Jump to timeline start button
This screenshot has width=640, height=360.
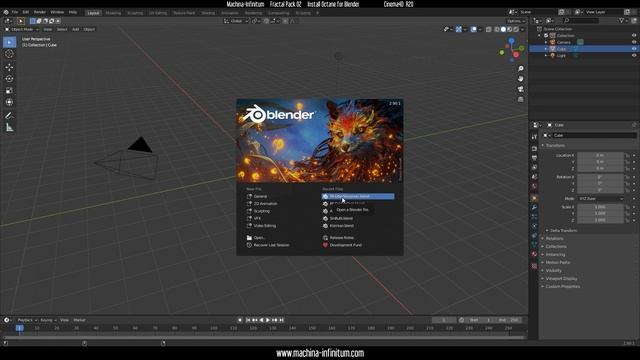(247, 320)
